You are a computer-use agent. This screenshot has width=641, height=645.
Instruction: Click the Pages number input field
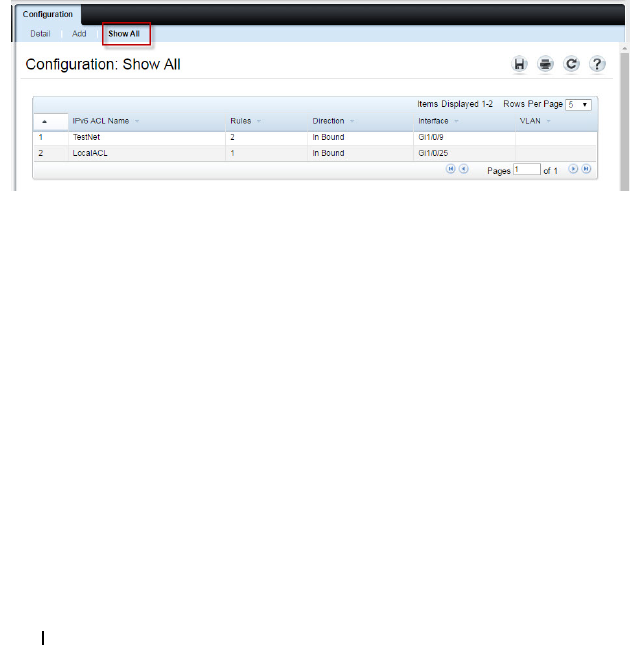(527, 169)
